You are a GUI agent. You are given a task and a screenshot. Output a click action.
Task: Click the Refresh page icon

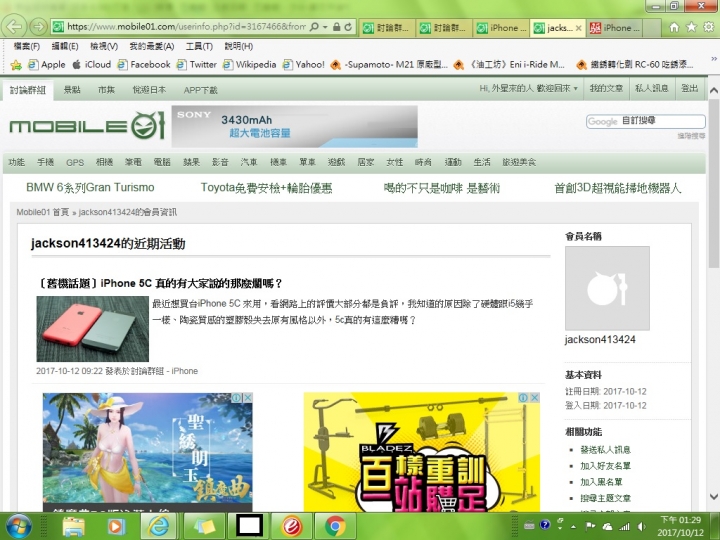click(x=349, y=27)
